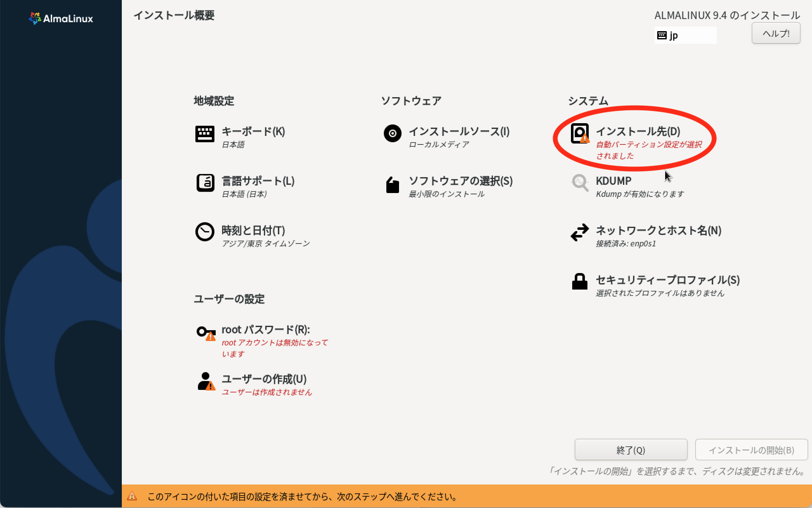
Task: Click the text ユーザーは作成されません
Action: point(267,392)
